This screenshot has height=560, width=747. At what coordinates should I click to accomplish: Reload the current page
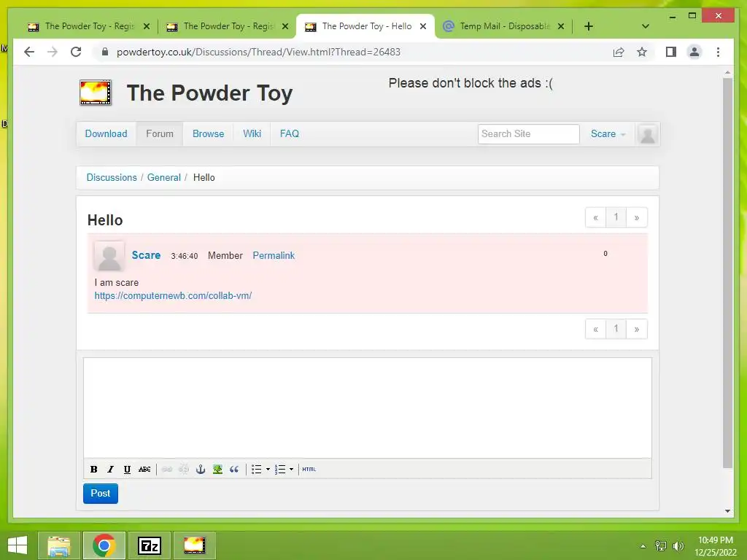(x=76, y=52)
